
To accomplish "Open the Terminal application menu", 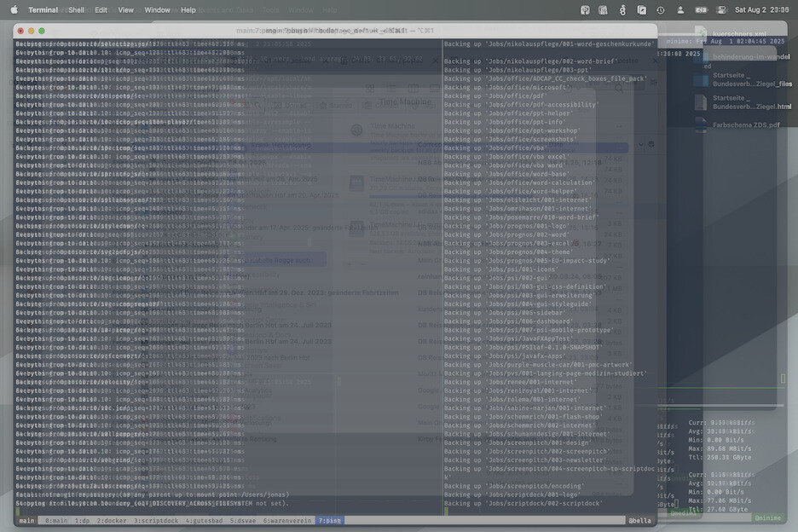I will coord(43,9).
